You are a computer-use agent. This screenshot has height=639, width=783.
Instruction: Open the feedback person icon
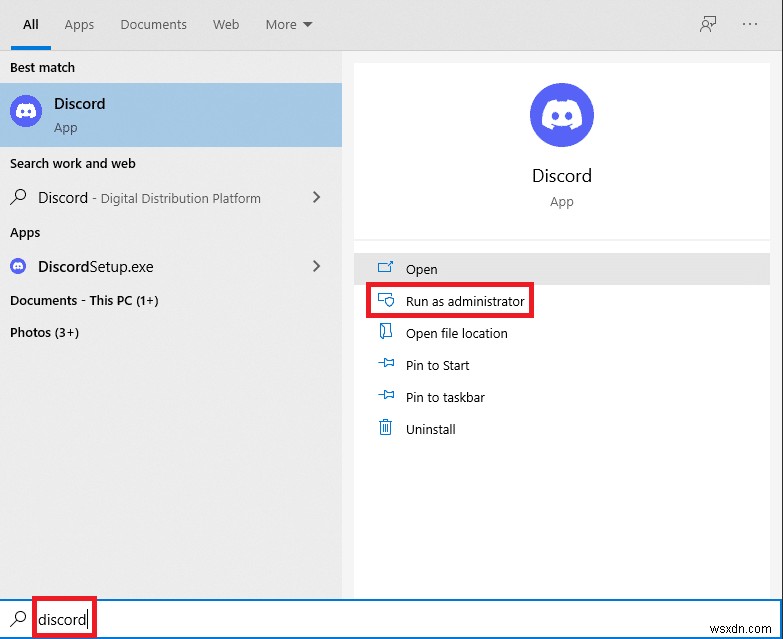(x=708, y=24)
